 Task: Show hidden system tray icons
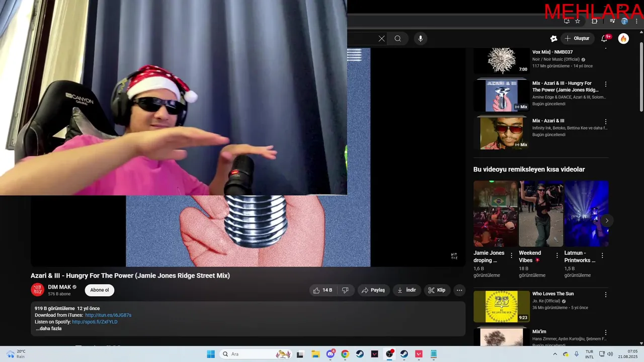point(555,354)
